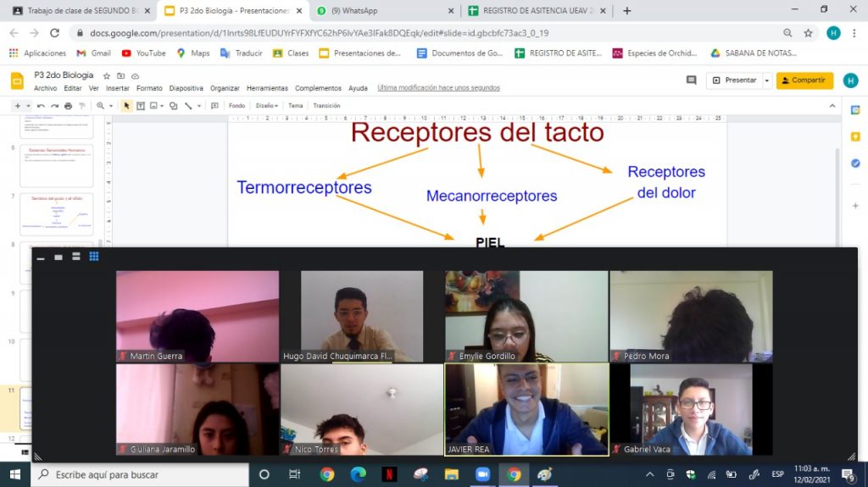
Task: Collapse Zoom video panel to minimized bar
Action: point(41,257)
